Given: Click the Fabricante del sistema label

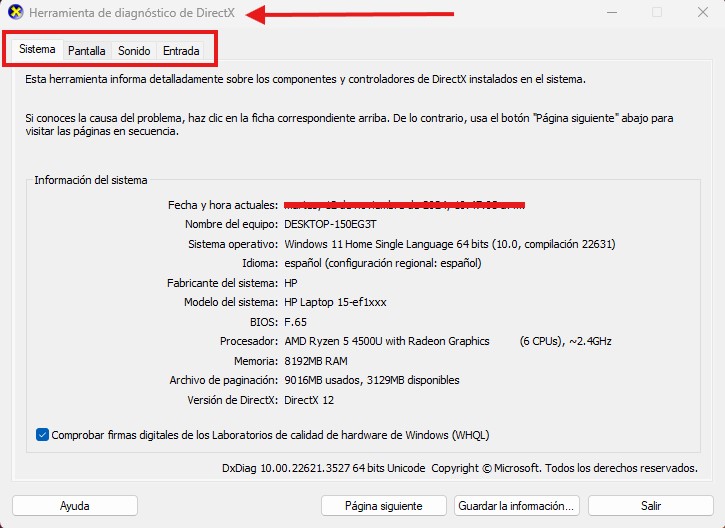Looking at the screenshot, I should coord(222,283).
